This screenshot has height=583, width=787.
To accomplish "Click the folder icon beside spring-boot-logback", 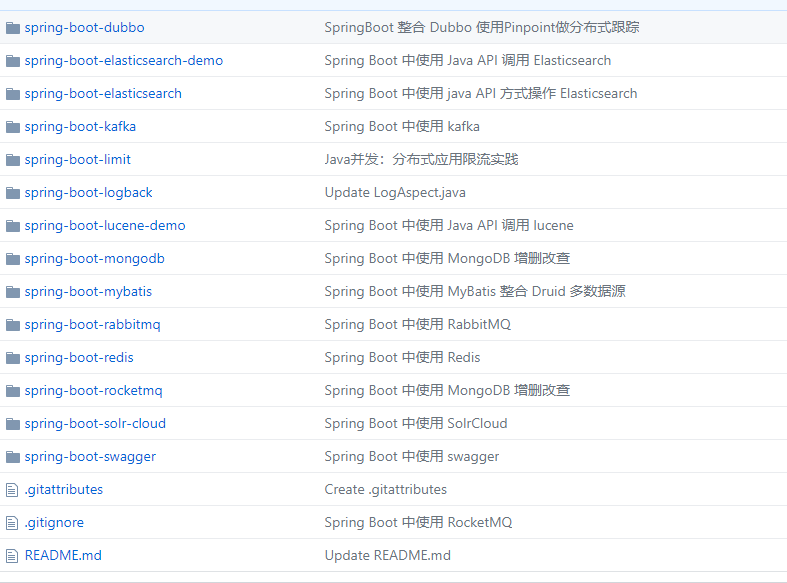I will coord(13,193).
